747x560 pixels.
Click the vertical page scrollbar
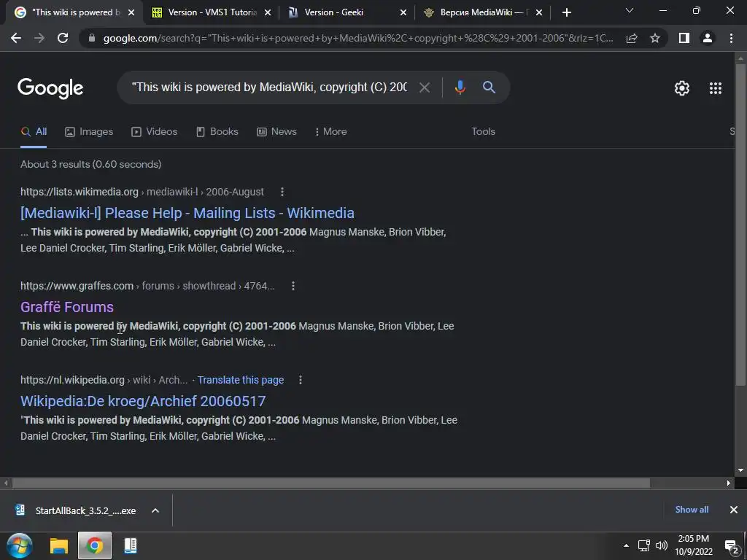[740, 224]
